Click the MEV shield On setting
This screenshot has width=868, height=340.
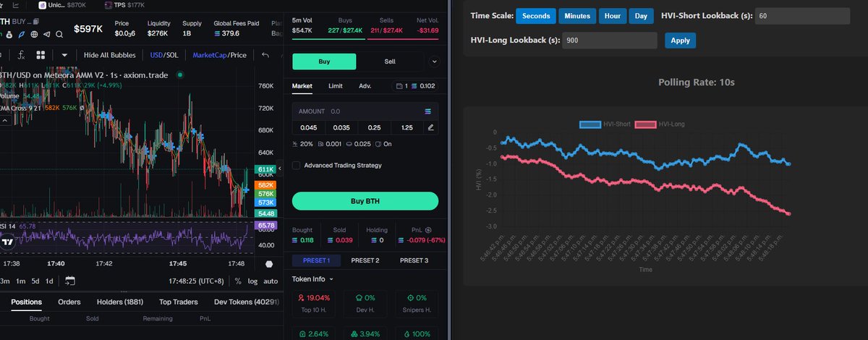(383, 144)
